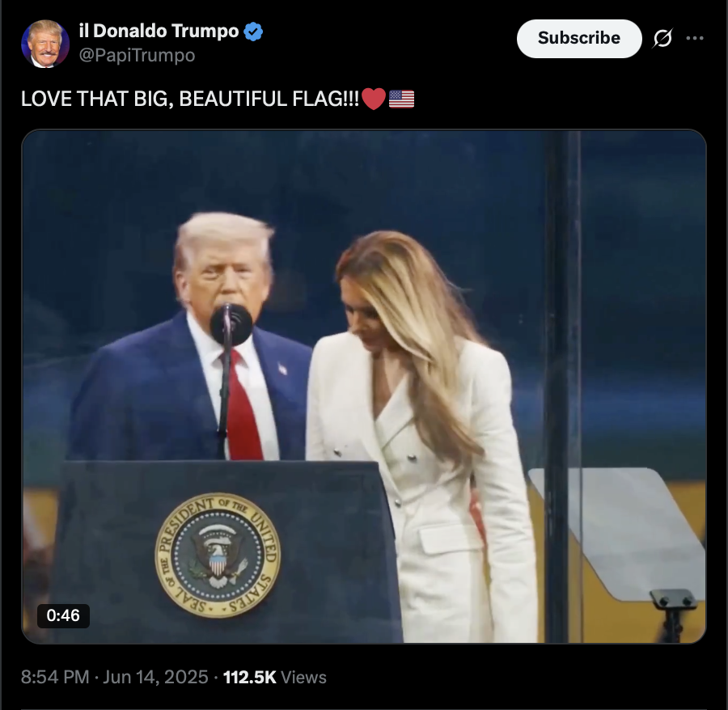This screenshot has width=728, height=710.
Task: Click the Subscribe button
Action: 579,39
